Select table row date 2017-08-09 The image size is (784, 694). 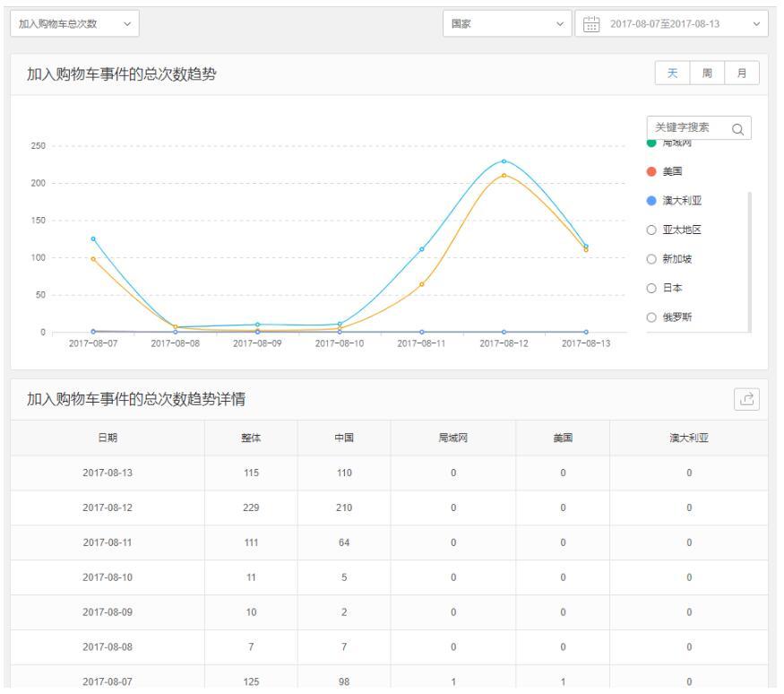point(108,612)
